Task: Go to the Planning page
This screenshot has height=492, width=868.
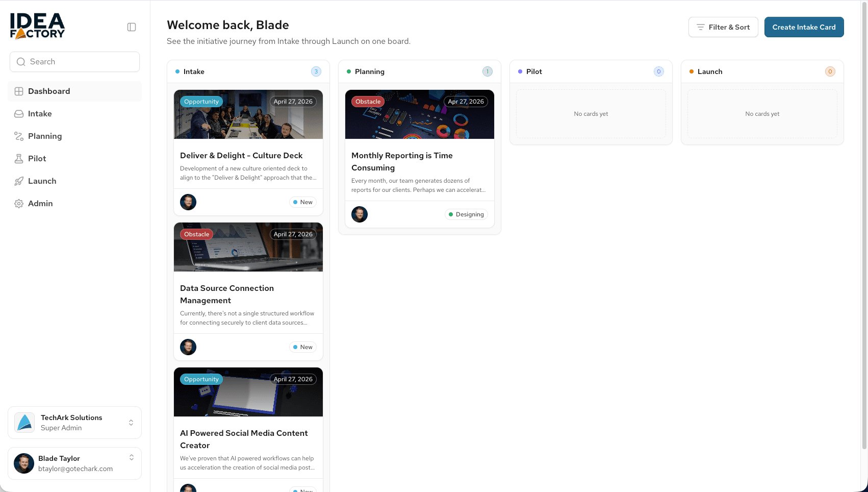Action: click(75, 136)
